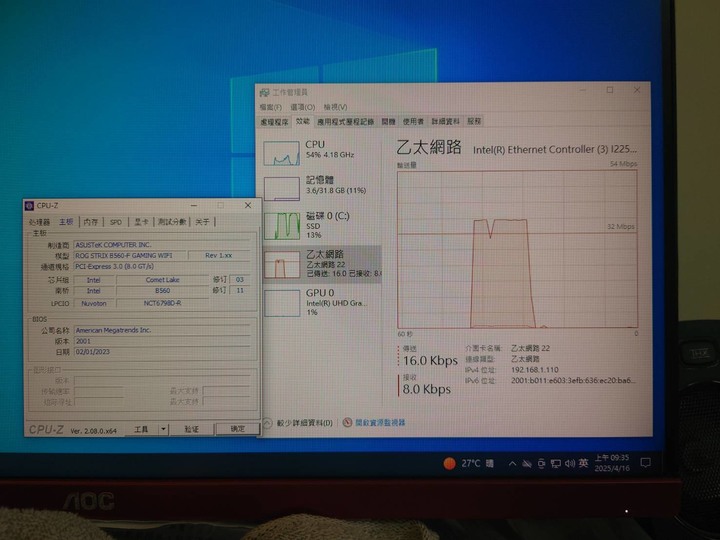Image resolution: width=720 pixels, height=540 pixels.
Task: Switch to the 处理器 tab in CPU-Z
Action: (x=39, y=222)
